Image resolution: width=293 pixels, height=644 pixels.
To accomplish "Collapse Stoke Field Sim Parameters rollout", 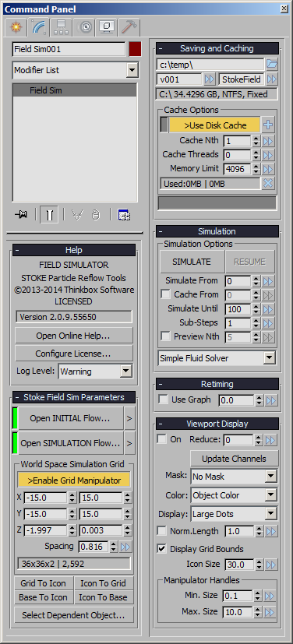I will [74, 397].
